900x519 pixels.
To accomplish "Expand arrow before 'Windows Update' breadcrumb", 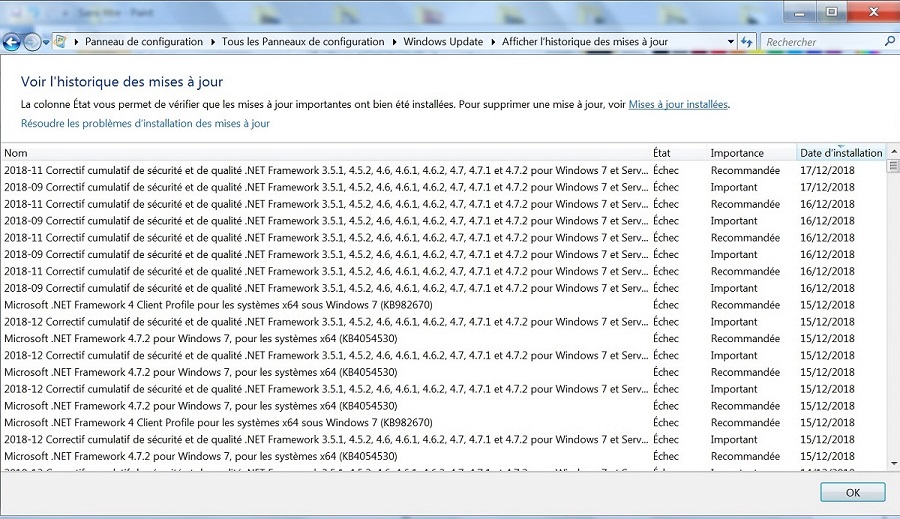I will tap(394, 42).
